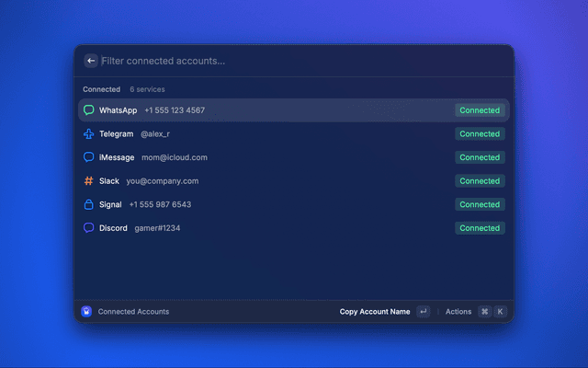The height and width of the screenshot is (368, 588).
Task: Click the Telegram service icon
Action: click(x=89, y=134)
